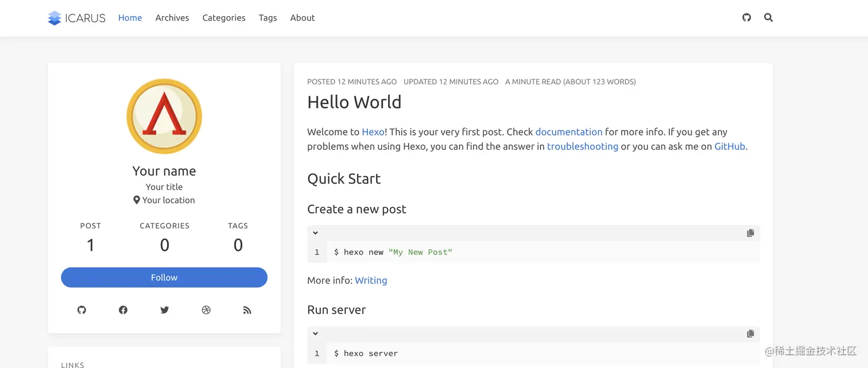Open the Writing link

[371, 280]
